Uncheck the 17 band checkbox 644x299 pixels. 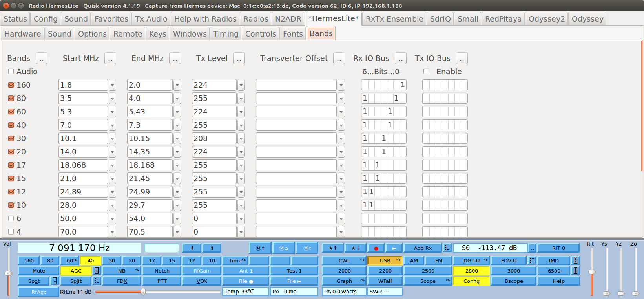pyautogui.click(x=11, y=165)
